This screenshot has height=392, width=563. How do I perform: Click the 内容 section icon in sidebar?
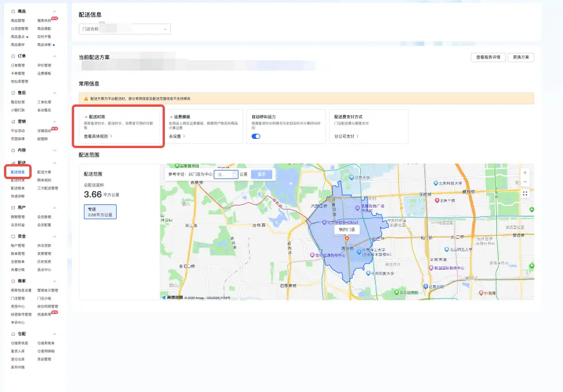tap(13, 150)
